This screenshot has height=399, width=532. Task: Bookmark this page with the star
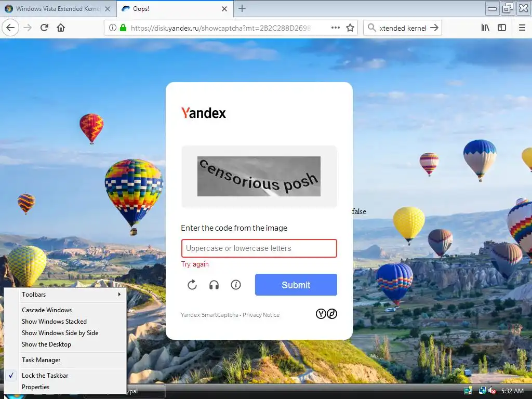(350, 28)
